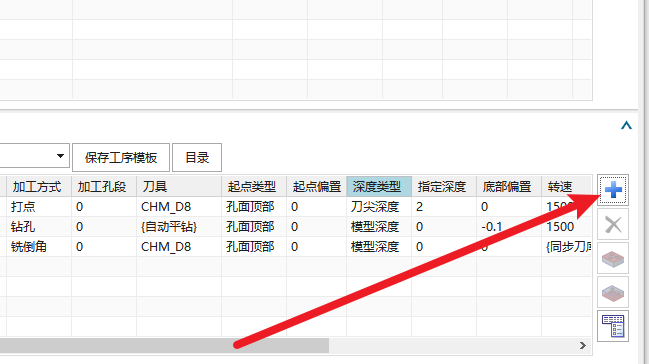Click the blue plus add-operation icon
The height and width of the screenshot is (364, 649).
613,190
